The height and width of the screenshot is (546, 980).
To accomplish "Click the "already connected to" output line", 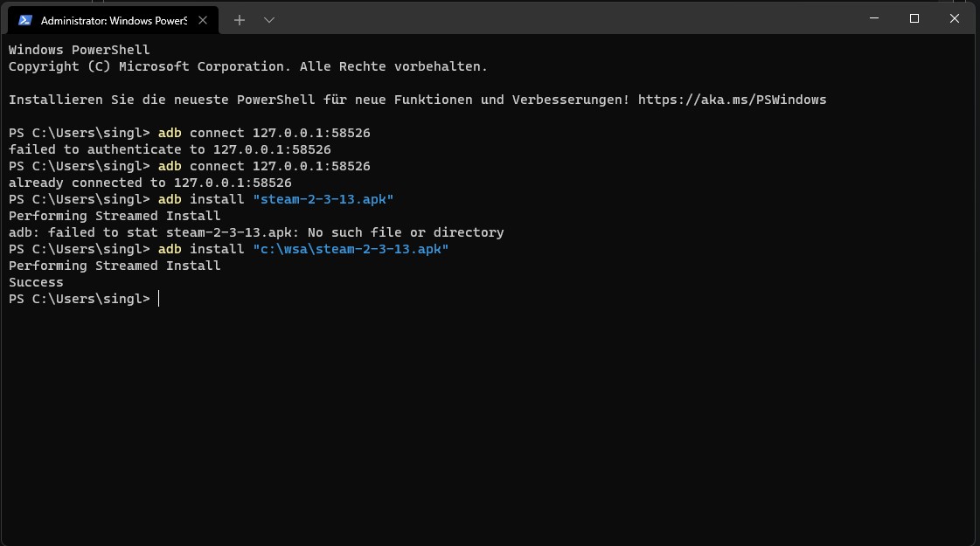I will (x=149, y=183).
